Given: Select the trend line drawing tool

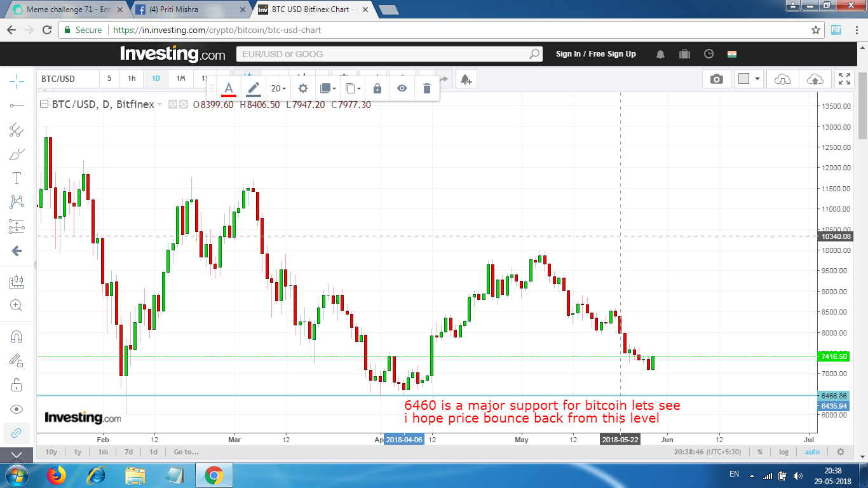Looking at the screenshot, I should click(x=17, y=105).
